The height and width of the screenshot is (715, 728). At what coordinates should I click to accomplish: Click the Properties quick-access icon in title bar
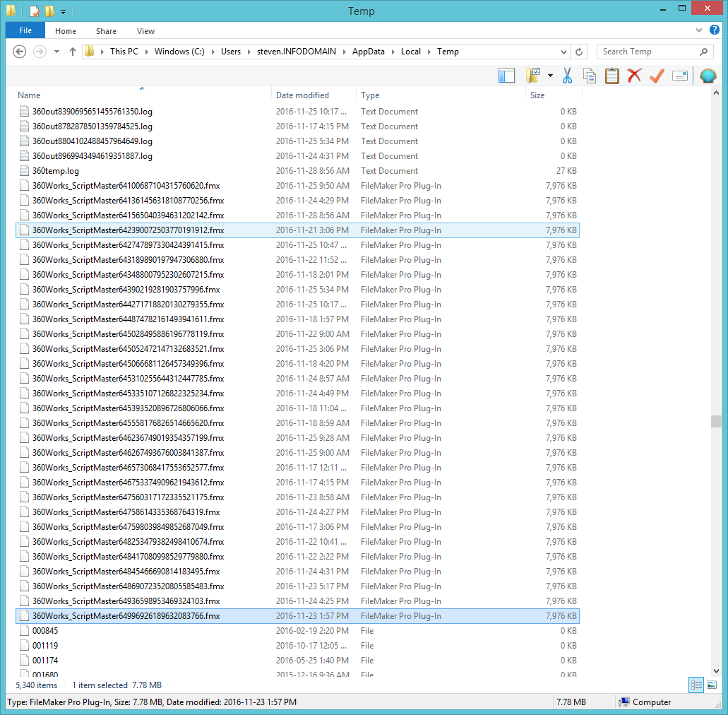[35, 10]
